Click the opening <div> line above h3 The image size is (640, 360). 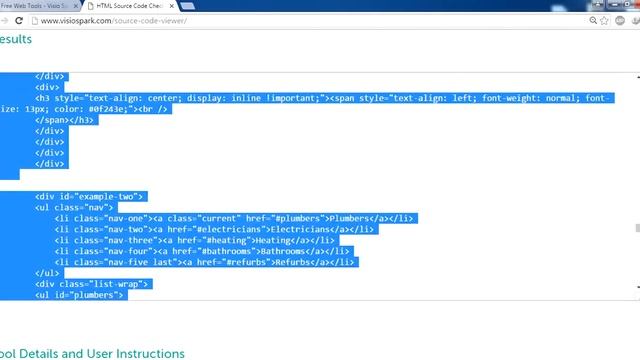point(47,87)
